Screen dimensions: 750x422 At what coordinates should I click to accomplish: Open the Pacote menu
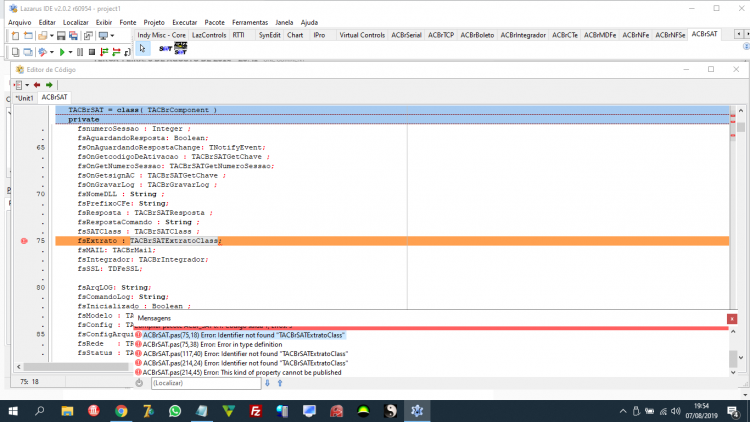click(x=214, y=22)
